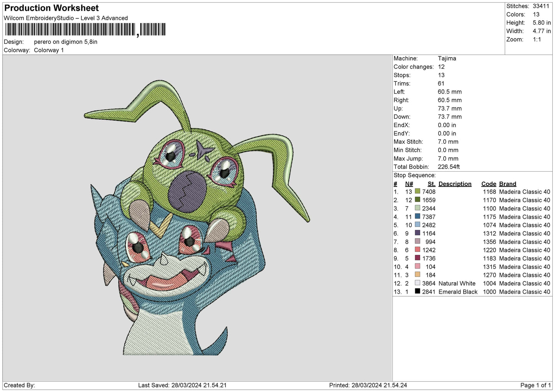Click the 'Stop Sequence:' heading

tap(414, 175)
